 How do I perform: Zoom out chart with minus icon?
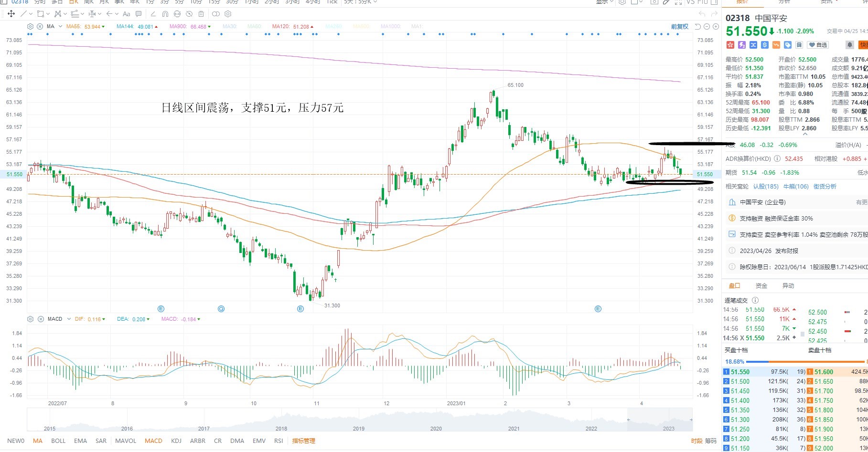(x=707, y=27)
